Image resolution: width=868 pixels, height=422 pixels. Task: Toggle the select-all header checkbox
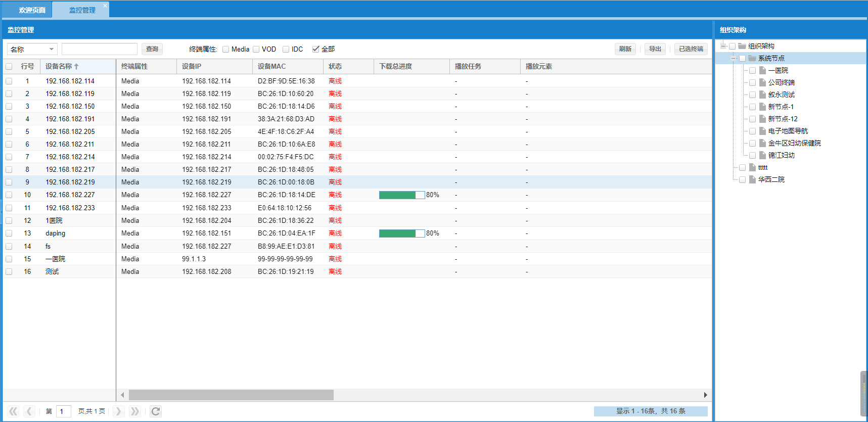pyautogui.click(x=9, y=66)
